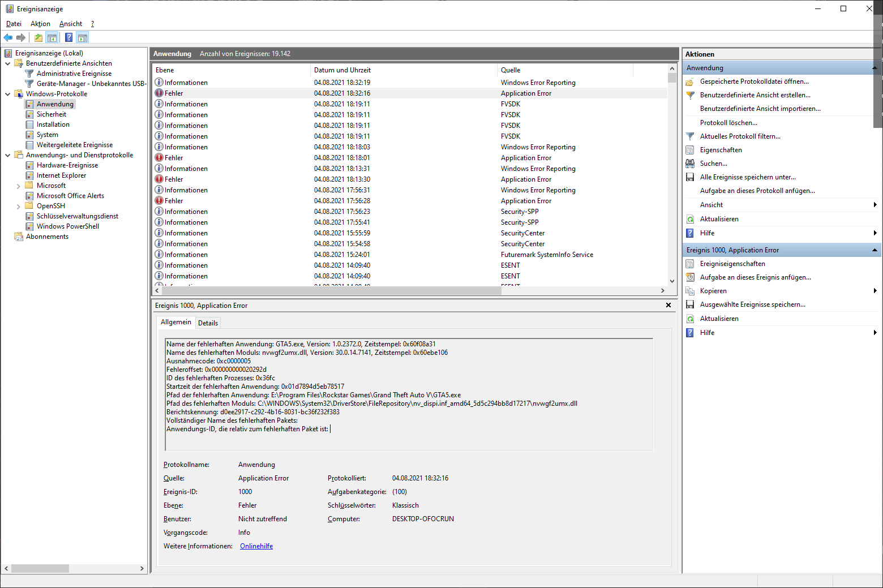Click the icon for Aufgabe an dieses Ereignis anfügen
Screen dimensions: 883x588
pyautogui.click(x=690, y=277)
